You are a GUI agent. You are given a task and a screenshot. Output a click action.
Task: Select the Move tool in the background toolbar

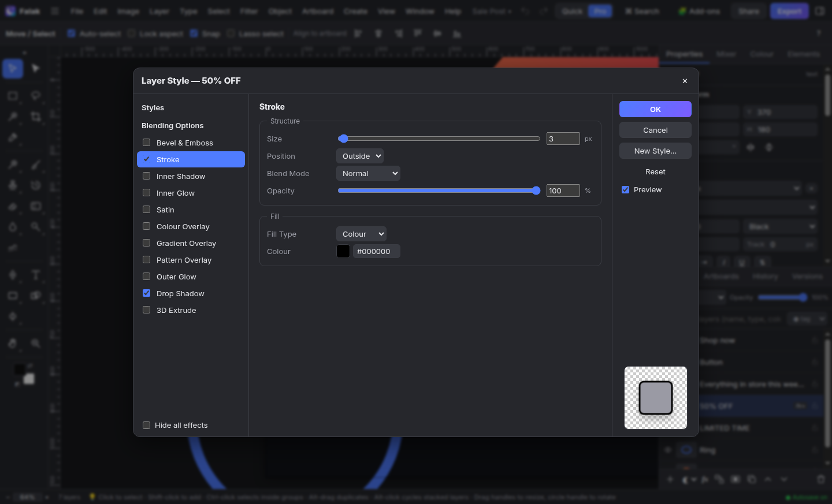pos(13,69)
